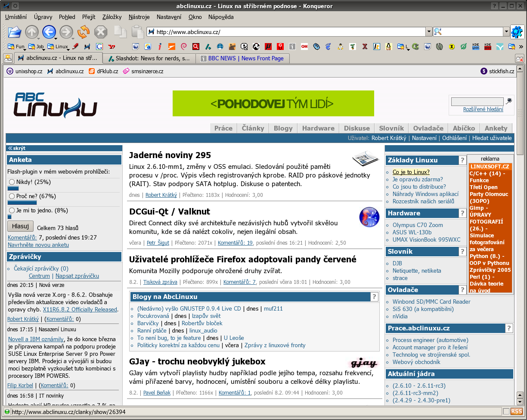Open the search bar engine dropdown arrow
Viewport: 527px width, 420px height.
click(x=506, y=32)
